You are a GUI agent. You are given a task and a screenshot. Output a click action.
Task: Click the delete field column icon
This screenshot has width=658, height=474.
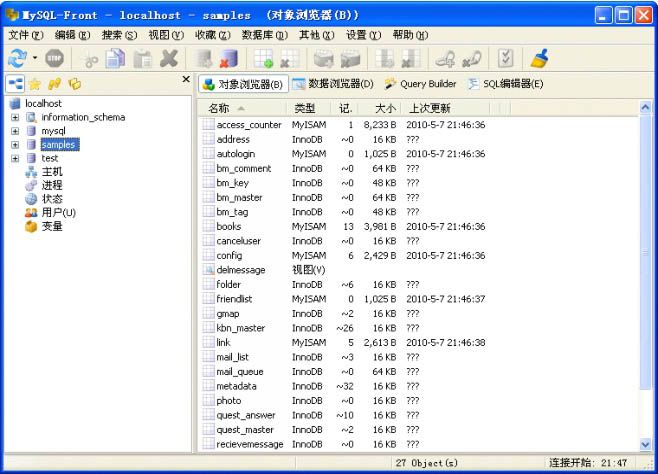coord(410,58)
